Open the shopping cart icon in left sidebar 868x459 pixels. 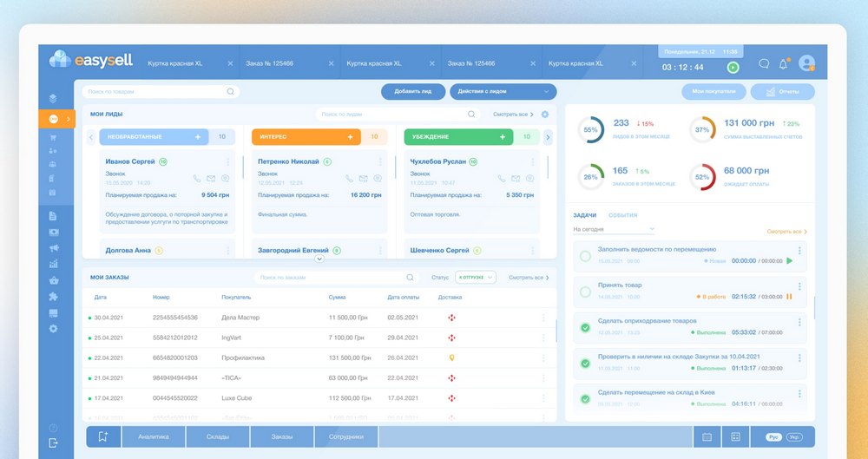[53, 137]
